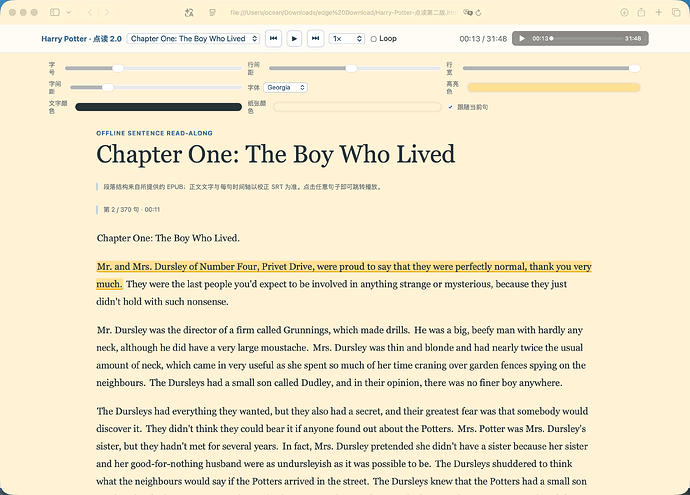The height and width of the screenshot is (495, 690).
Task: Click sentence 'The Dursleys had everything they wanted'
Action: coord(342,411)
